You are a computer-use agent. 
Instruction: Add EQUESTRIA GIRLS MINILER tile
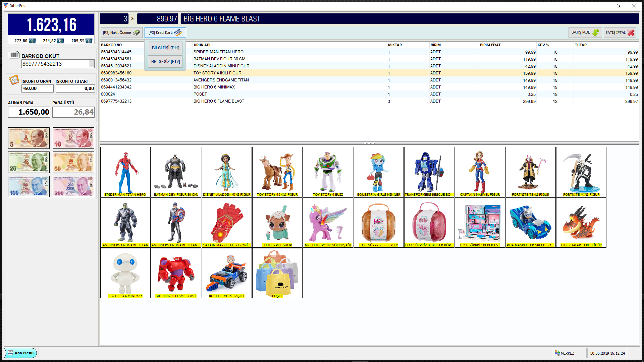point(379,172)
